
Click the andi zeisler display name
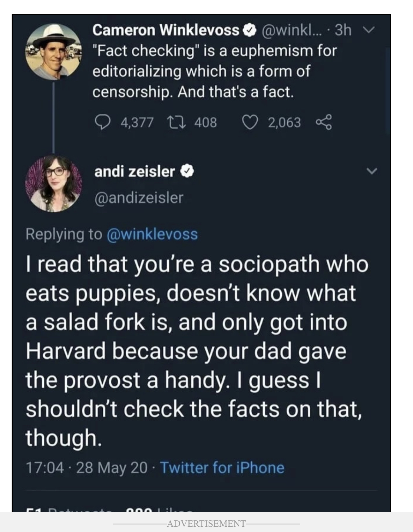pyautogui.click(x=134, y=172)
